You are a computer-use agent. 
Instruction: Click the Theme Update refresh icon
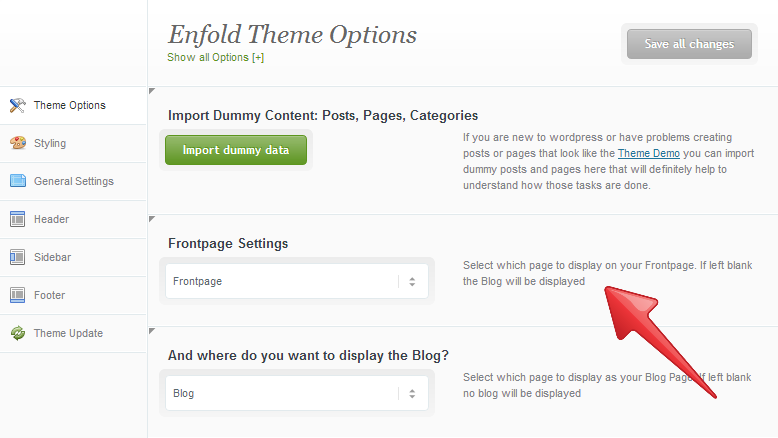(18, 333)
